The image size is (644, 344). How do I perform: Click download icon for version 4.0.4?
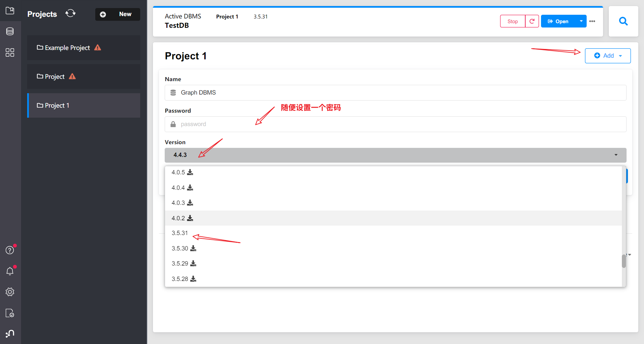pyautogui.click(x=190, y=187)
